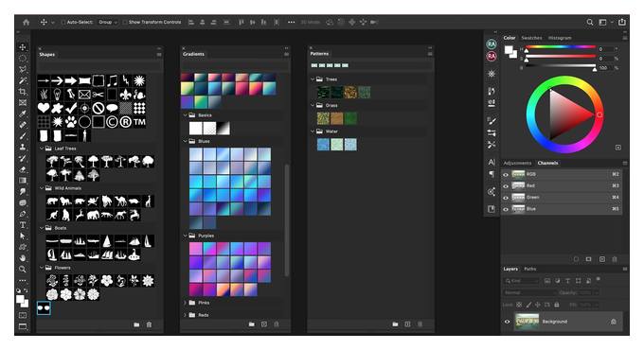The image size is (644, 350).
Task: Switch to the Paths tab
Action: pyautogui.click(x=529, y=270)
